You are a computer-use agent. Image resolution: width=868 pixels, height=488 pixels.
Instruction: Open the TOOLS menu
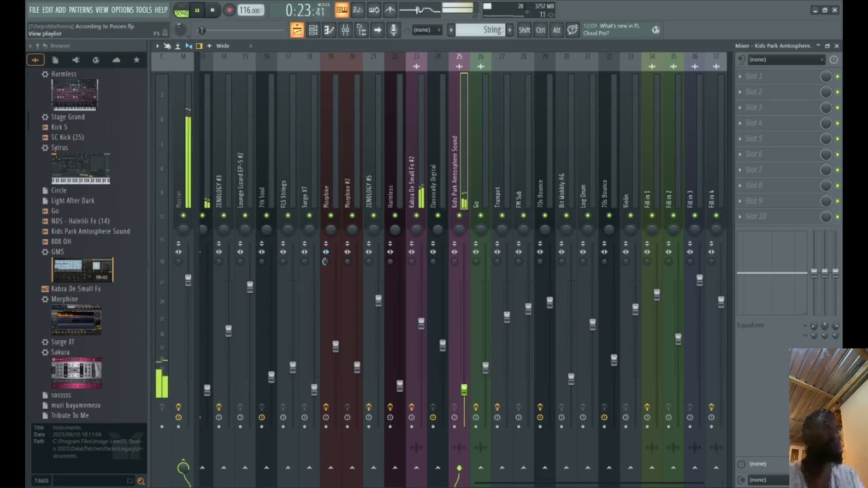[x=144, y=10]
